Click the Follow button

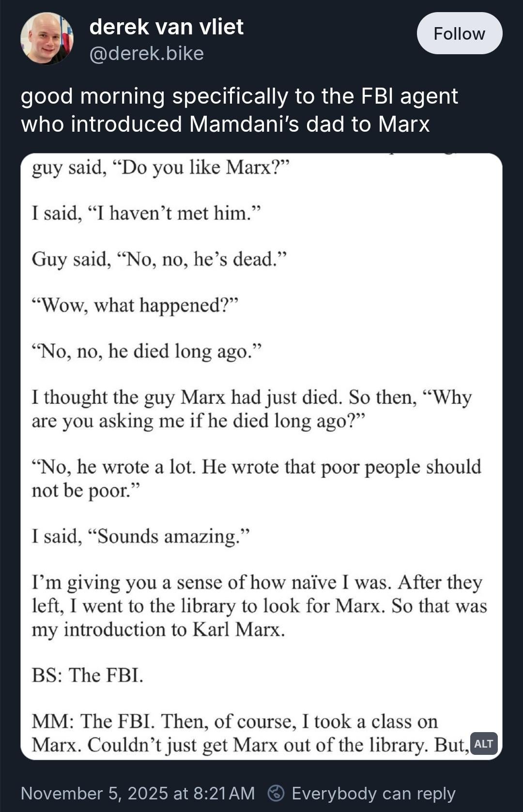tap(459, 33)
